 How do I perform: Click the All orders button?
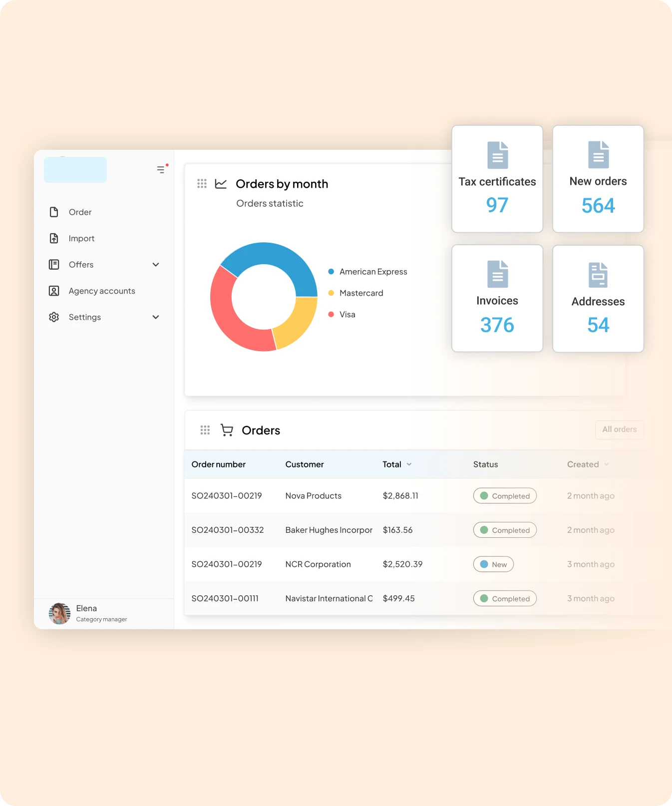pos(620,429)
